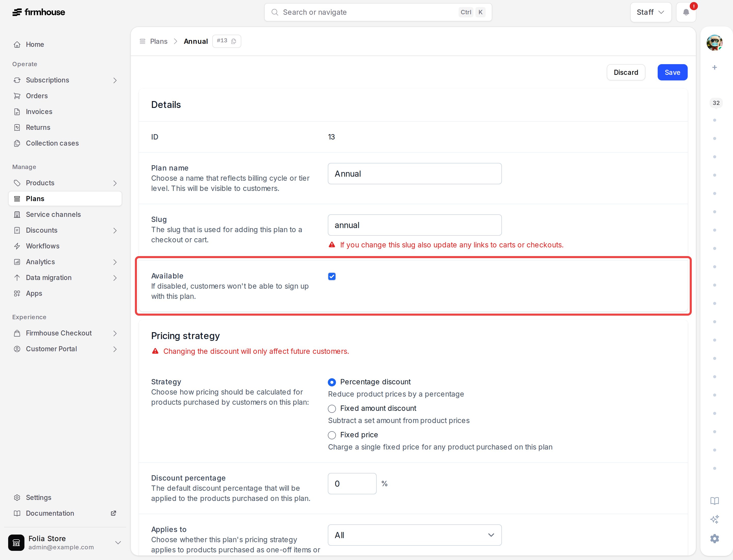This screenshot has height=560, width=733.
Task: Expand the Products menu chevron
Action: pyautogui.click(x=115, y=183)
